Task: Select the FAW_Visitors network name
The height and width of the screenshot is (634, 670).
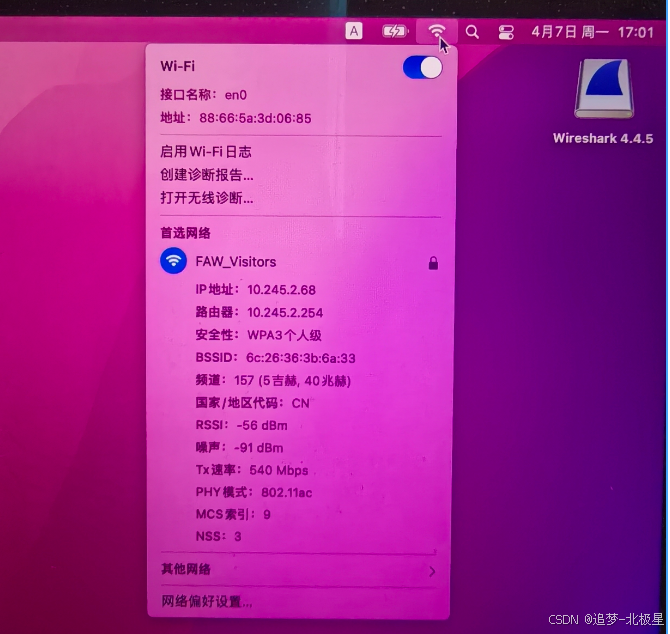Action: tap(236, 261)
